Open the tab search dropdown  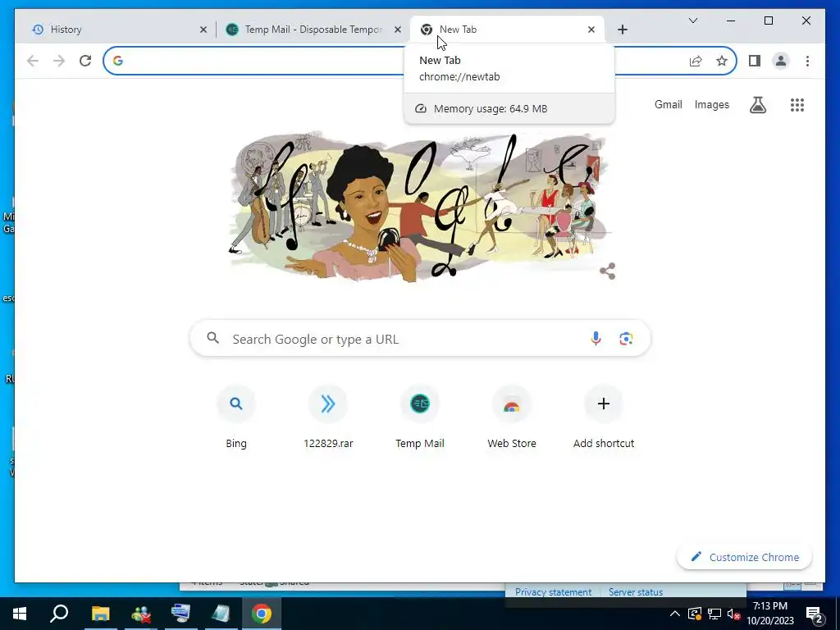(692, 21)
